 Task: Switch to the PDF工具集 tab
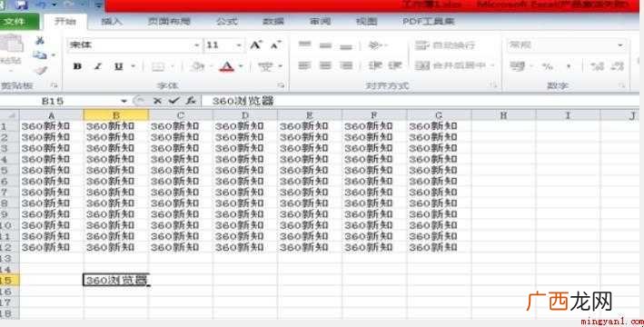pos(428,22)
